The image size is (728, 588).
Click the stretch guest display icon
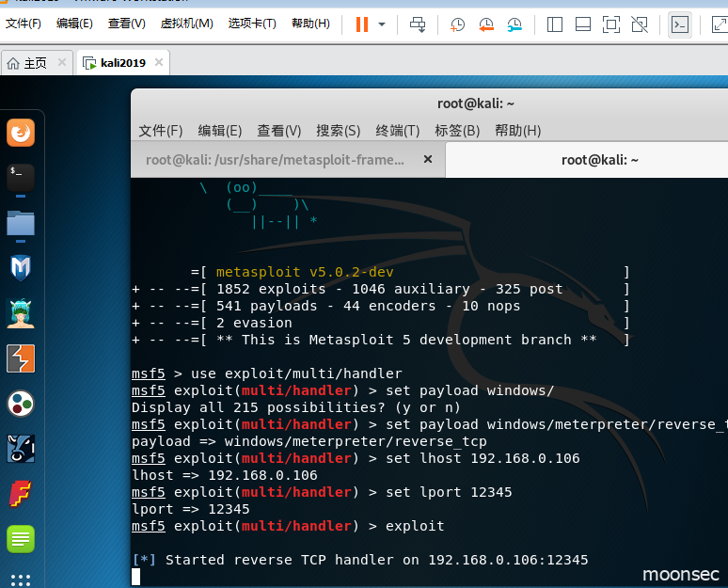[x=720, y=24]
